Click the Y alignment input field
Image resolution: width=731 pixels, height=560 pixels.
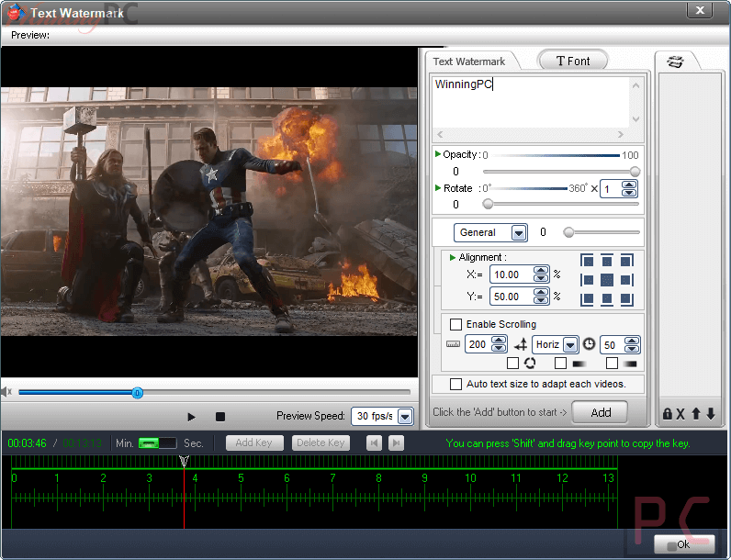tap(512, 297)
